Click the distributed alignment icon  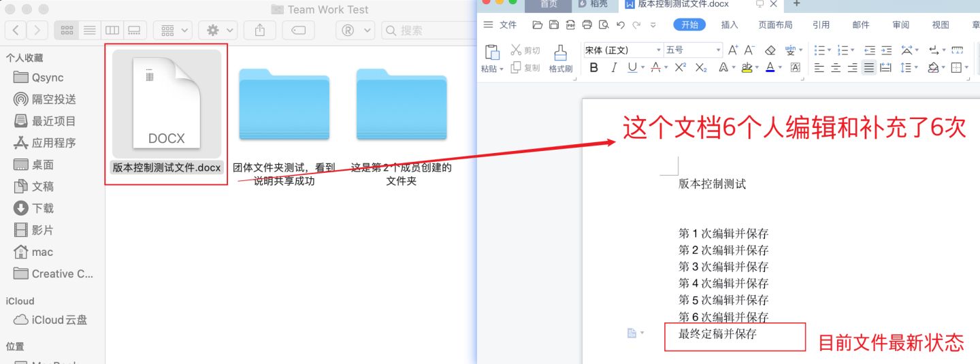(x=885, y=67)
